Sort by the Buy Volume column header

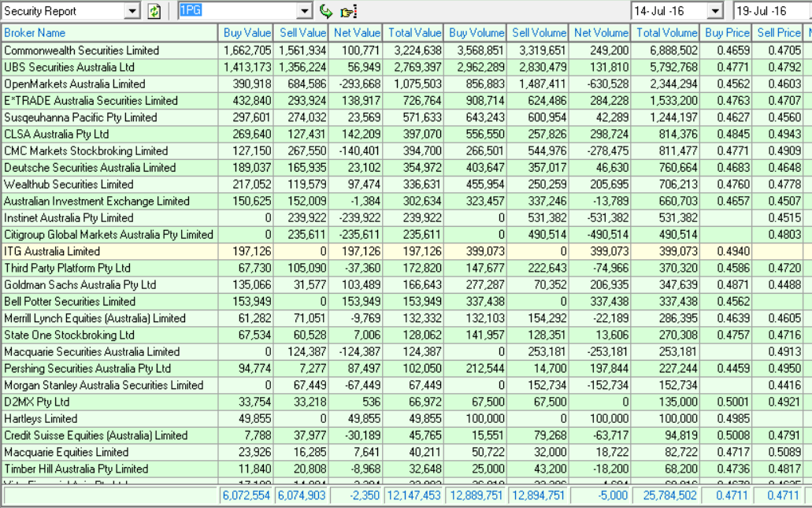[476, 32]
